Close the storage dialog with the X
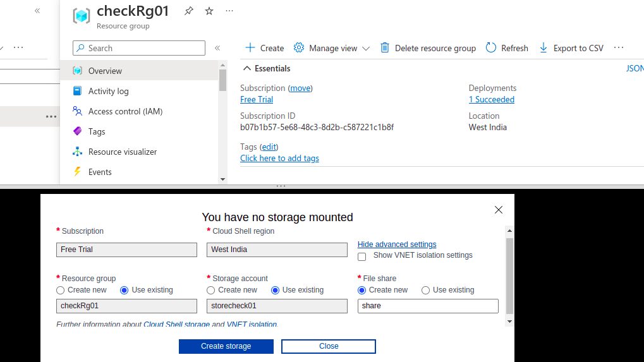Viewport: 644px width, 362px height. 499,210
